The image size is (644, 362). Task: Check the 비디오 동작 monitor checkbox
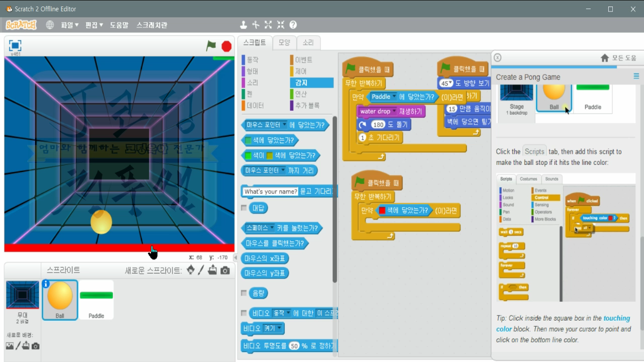click(x=245, y=313)
